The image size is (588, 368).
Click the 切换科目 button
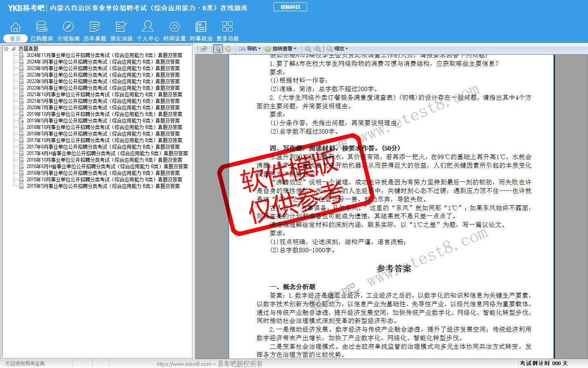click(x=290, y=7)
